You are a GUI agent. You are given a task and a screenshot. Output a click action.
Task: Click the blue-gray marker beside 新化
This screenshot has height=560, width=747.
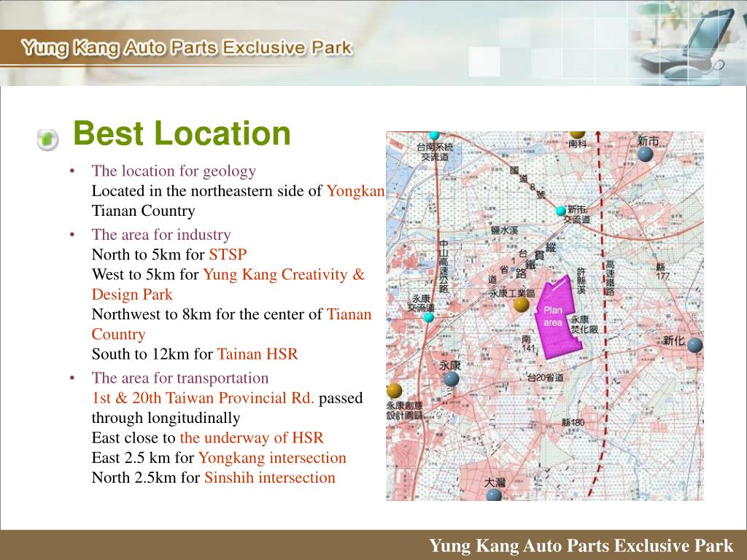point(694,345)
